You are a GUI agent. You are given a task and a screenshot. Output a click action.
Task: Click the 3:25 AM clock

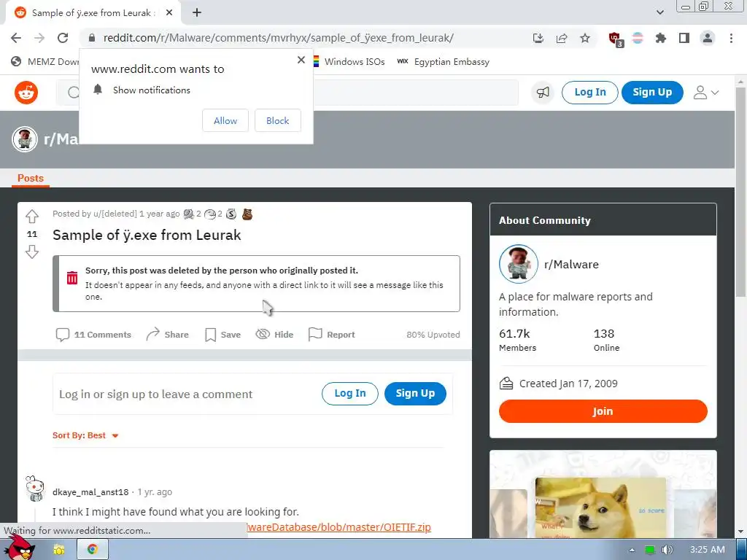click(708, 550)
